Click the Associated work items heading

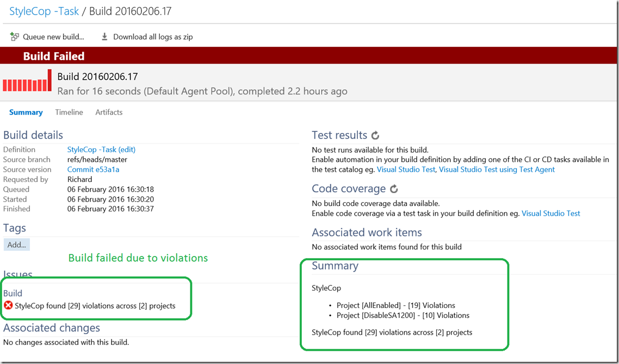tap(367, 233)
